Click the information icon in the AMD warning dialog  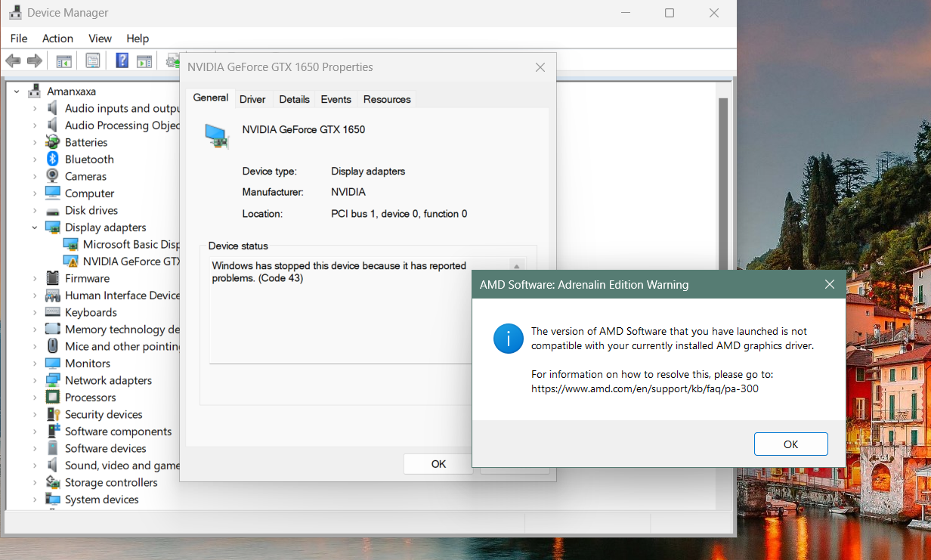click(508, 339)
